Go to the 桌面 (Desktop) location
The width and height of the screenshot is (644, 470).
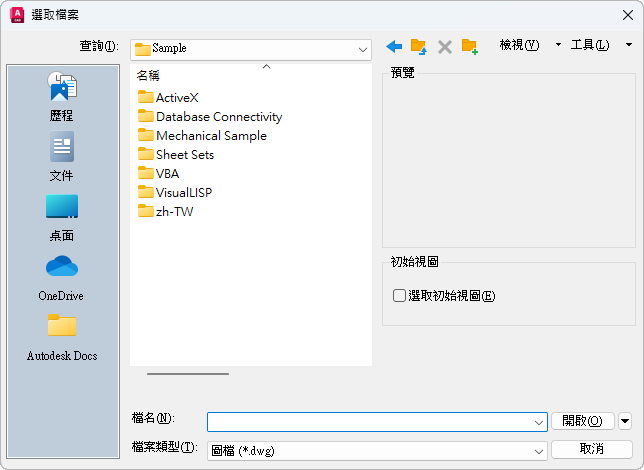[62, 217]
